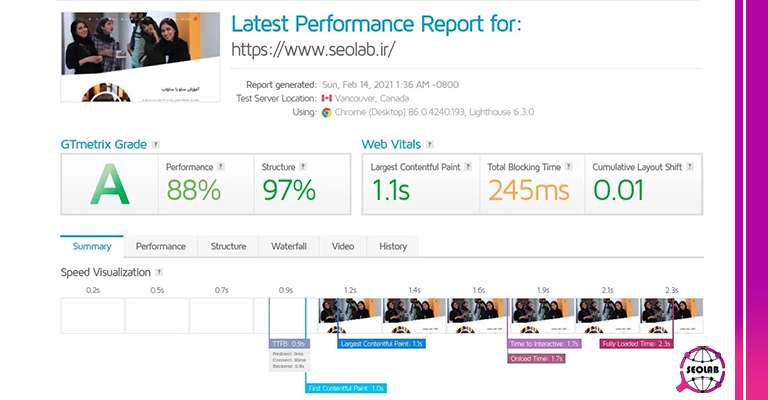Click the 1.1s Largest Contentful Paint value
Viewport: 768px width, 400px height.
(391, 190)
